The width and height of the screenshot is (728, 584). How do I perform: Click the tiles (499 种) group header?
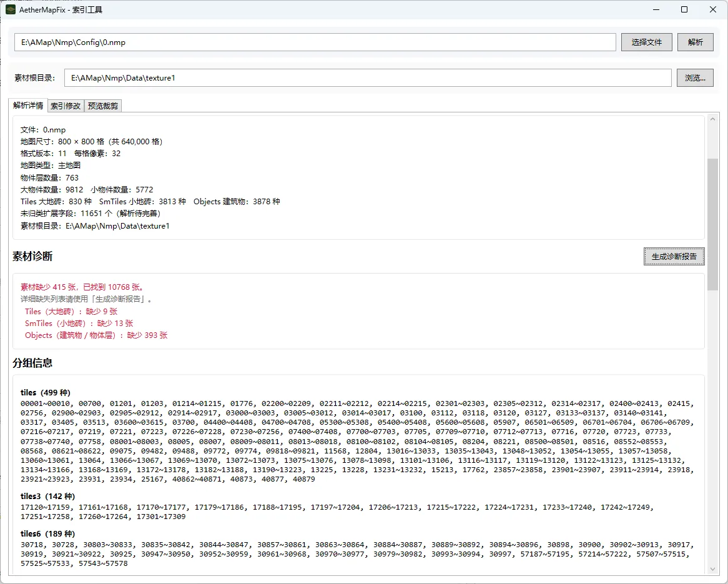46,393
